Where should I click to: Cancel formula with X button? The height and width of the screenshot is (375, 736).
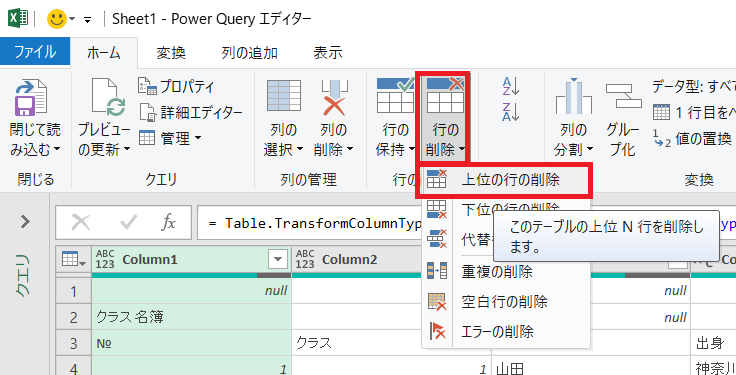(81, 222)
